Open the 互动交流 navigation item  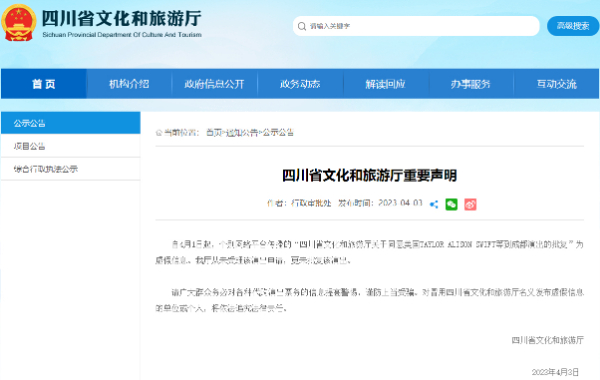(556, 84)
